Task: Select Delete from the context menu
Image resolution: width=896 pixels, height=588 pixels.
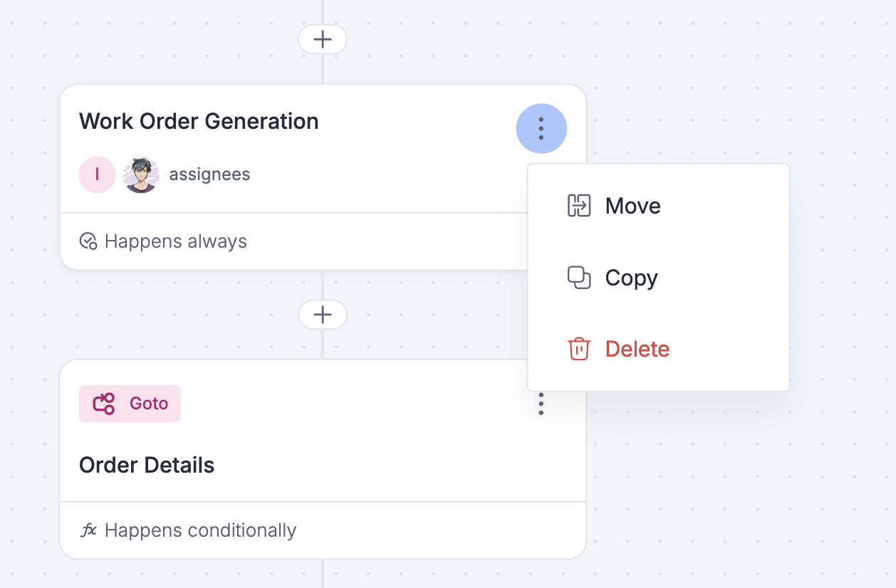Action: (637, 349)
